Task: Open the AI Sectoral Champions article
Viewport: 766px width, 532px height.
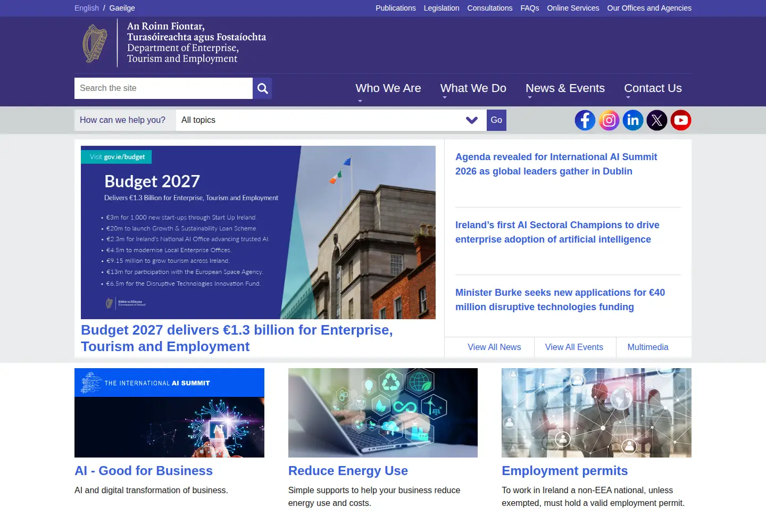Action: point(557,232)
